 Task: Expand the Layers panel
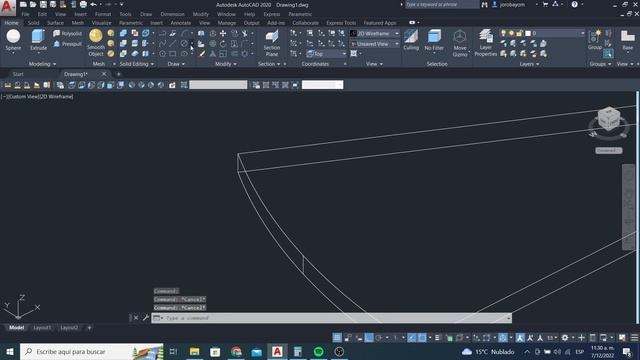coord(529,64)
